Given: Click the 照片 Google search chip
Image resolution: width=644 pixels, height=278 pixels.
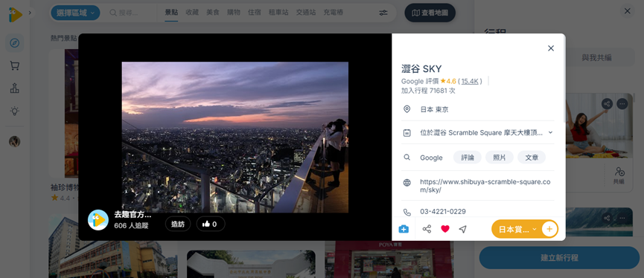Looking at the screenshot, I should click(x=500, y=158).
